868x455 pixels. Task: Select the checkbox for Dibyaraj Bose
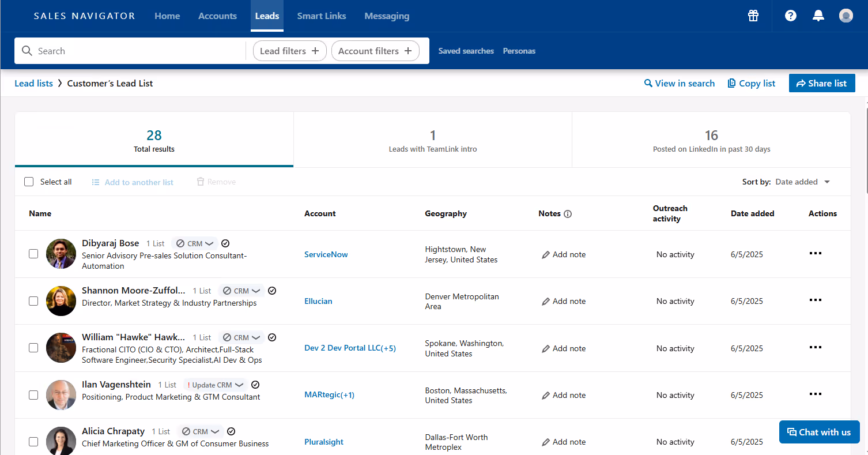tap(33, 254)
